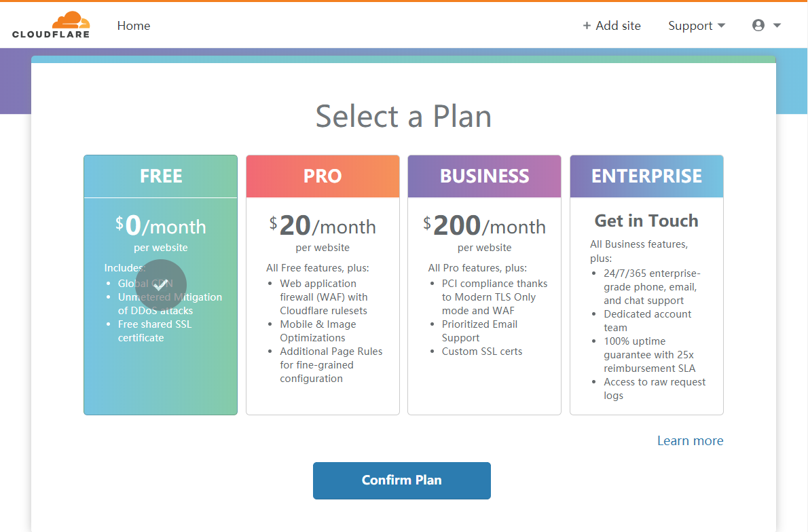Click the Get in Touch heading
808x532 pixels.
[x=646, y=221]
